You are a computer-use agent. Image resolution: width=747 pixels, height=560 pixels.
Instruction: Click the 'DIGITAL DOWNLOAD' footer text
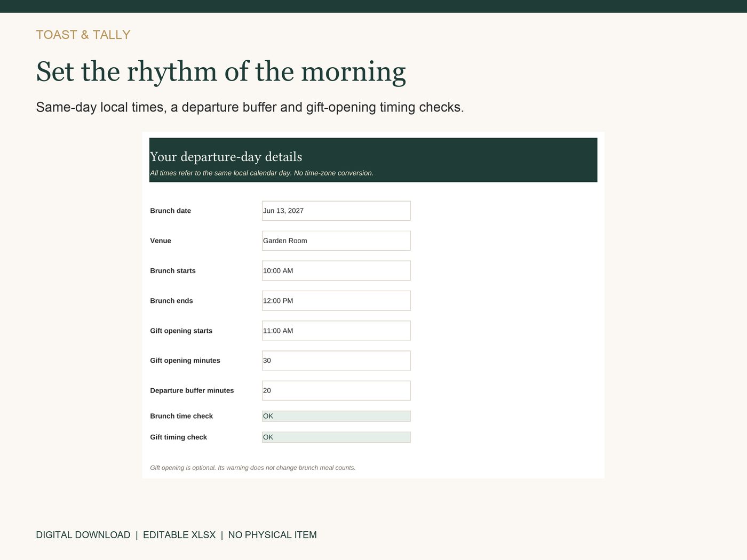(x=83, y=535)
